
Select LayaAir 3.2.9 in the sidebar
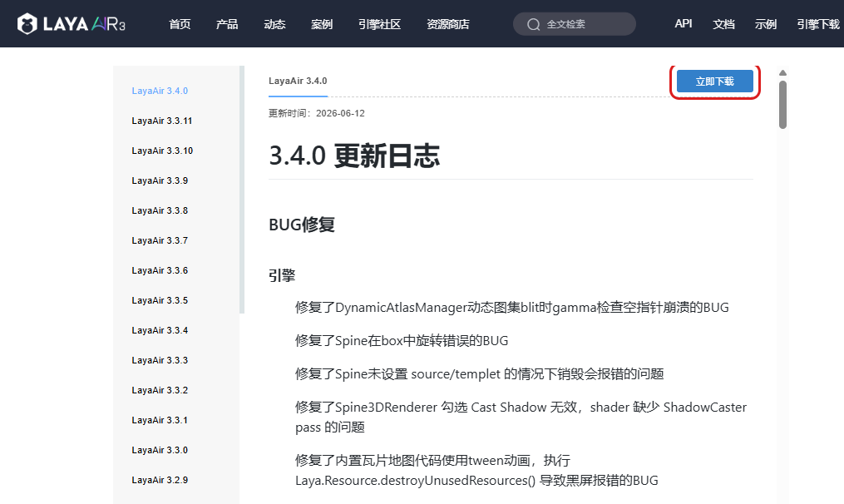(160, 481)
